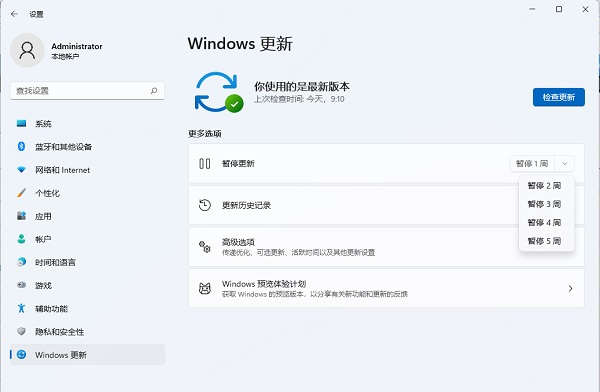Open the 游戏 gamepad icon
The width and height of the screenshot is (600, 392).
[21, 285]
